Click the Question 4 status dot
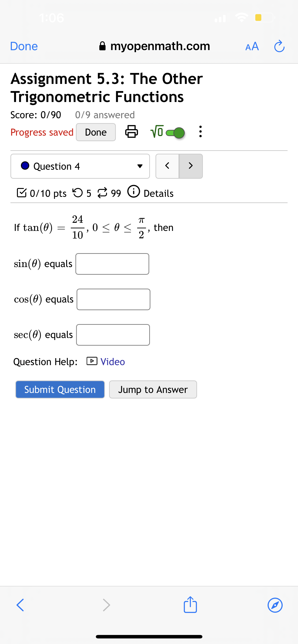This screenshot has width=298, height=644. [x=25, y=166]
